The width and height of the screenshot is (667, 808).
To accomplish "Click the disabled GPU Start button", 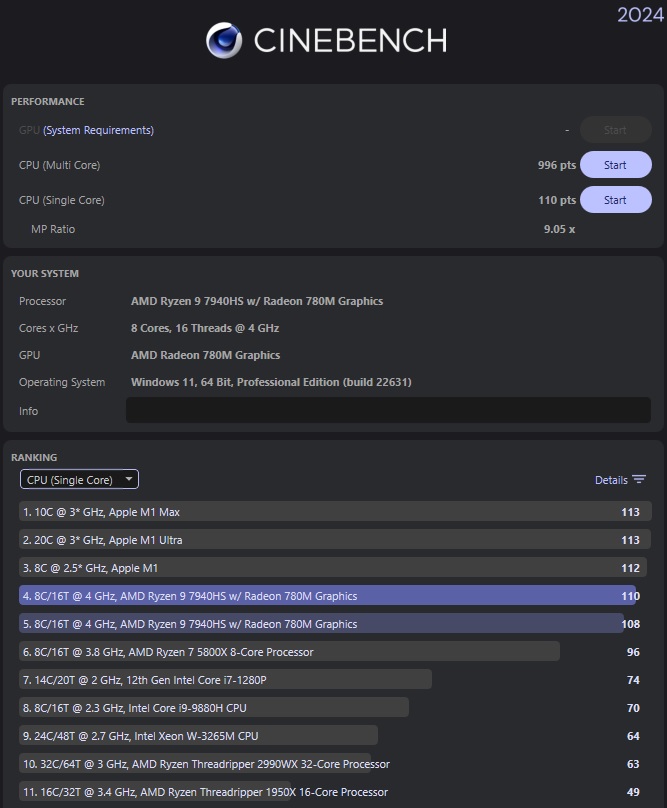I will (615, 130).
